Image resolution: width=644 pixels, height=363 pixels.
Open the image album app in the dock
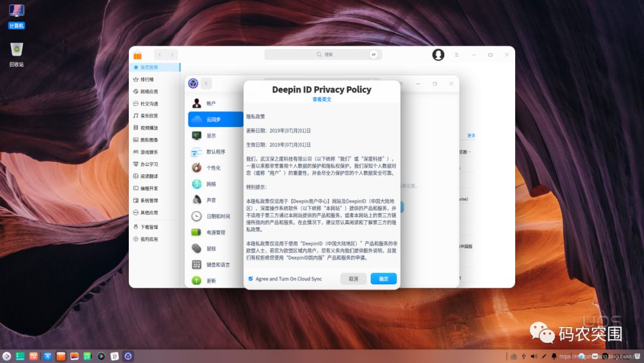pos(75,356)
